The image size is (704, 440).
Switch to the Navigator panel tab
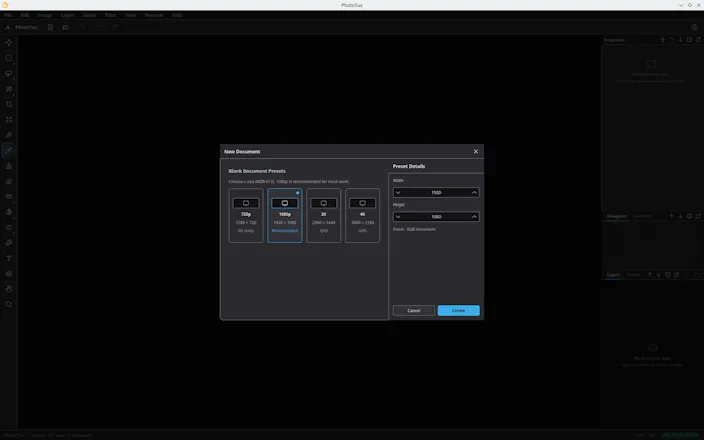coord(617,216)
